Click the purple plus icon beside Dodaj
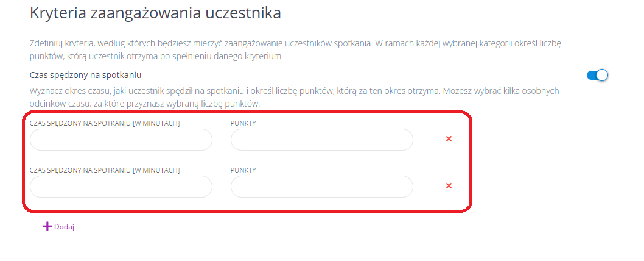Screen dimensions: 644x261 coord(47,227)
